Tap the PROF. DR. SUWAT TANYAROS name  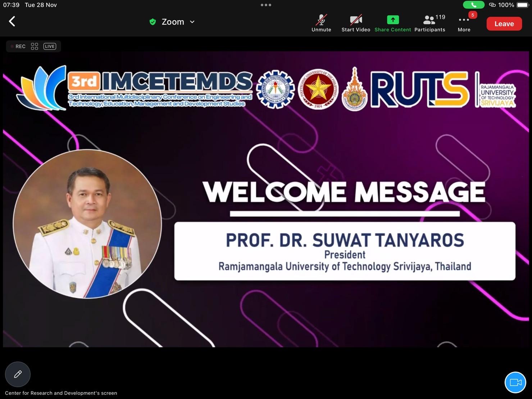pos(345,240)
